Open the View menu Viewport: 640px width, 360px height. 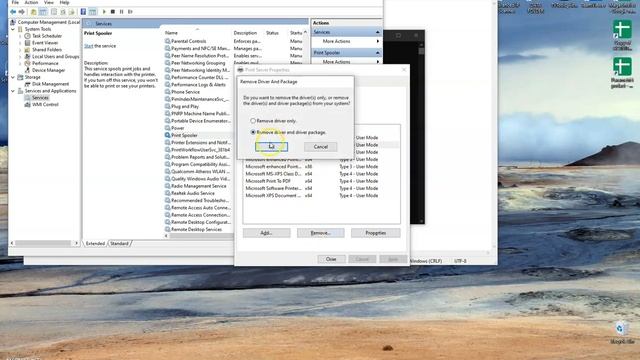[x=49, y=2]
